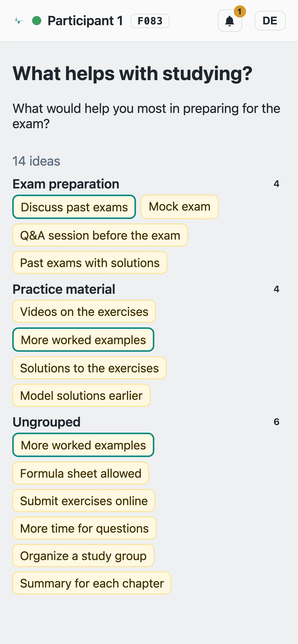Collapse the Ungrouped section heading
This screenshot has width=298, height=644.
coord(47,422)
